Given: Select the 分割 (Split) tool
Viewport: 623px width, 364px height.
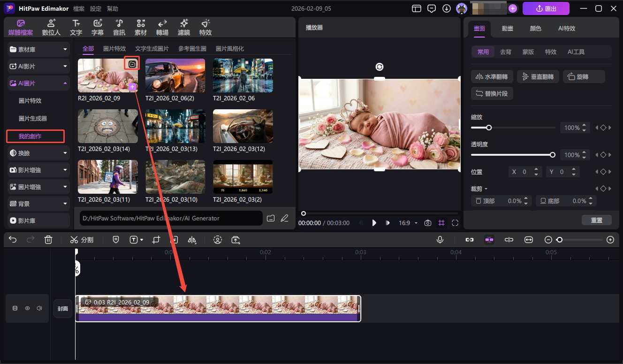Looking at the screenshot, I should [x=82, y=239].
